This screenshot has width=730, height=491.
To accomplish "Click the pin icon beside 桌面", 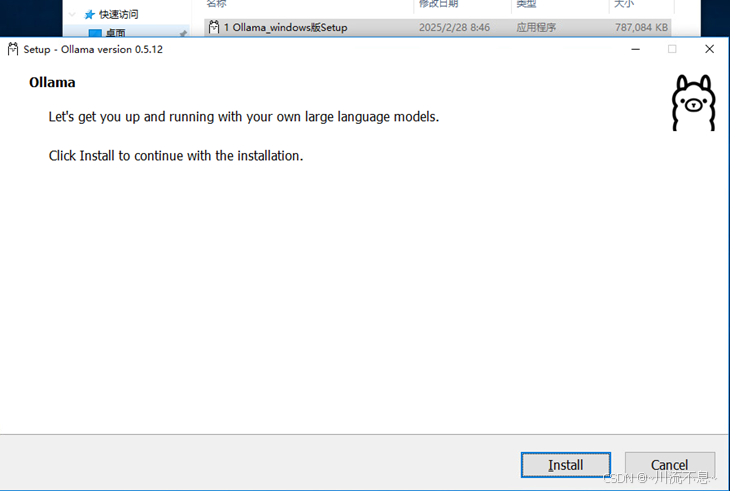I will pos(183,34).
